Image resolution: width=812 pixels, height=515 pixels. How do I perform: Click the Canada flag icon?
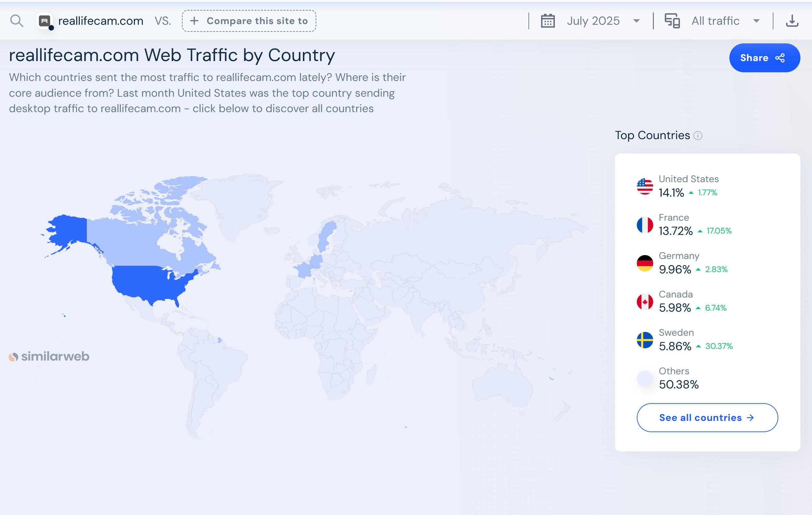coord(645,302)
